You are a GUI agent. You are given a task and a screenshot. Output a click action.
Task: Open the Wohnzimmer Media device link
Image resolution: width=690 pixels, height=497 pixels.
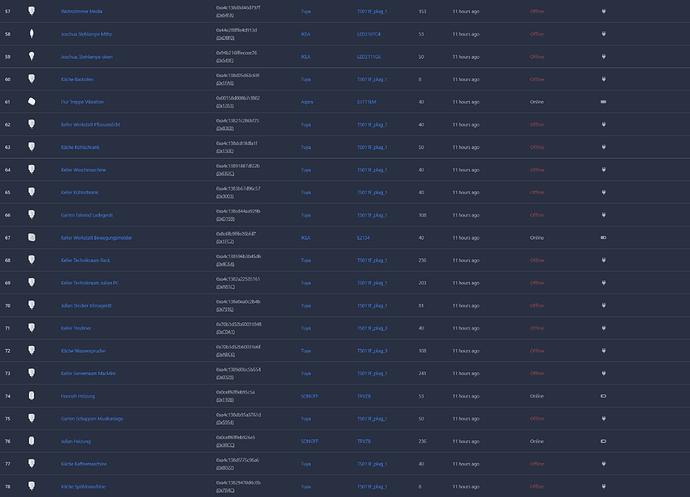(81, 11)
